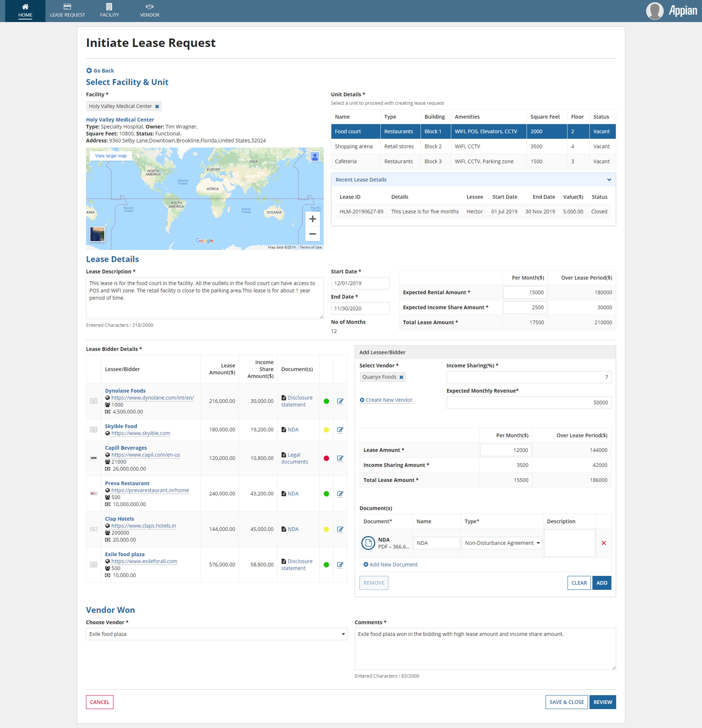Open the document Type dropdown
Viewport: 702px width, 728px height.
[502, 543]
